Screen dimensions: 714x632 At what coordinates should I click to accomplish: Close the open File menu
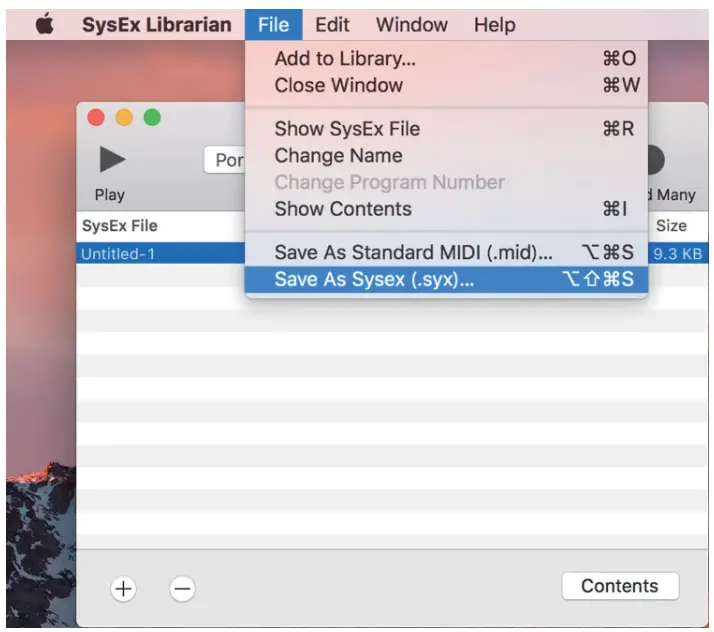click(273, 25)
